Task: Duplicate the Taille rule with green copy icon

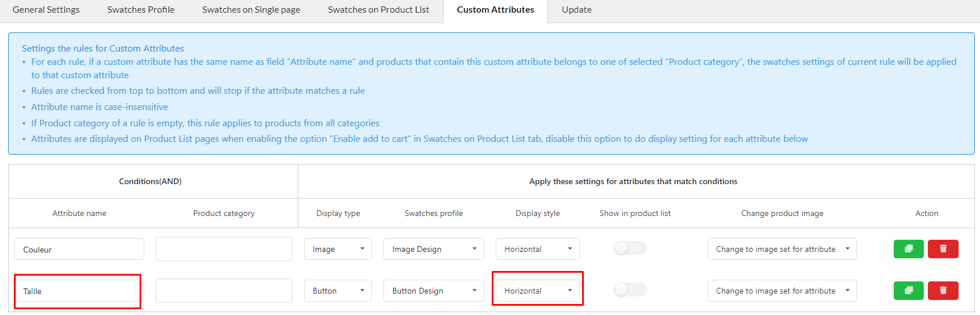Action: pos(908,291)
